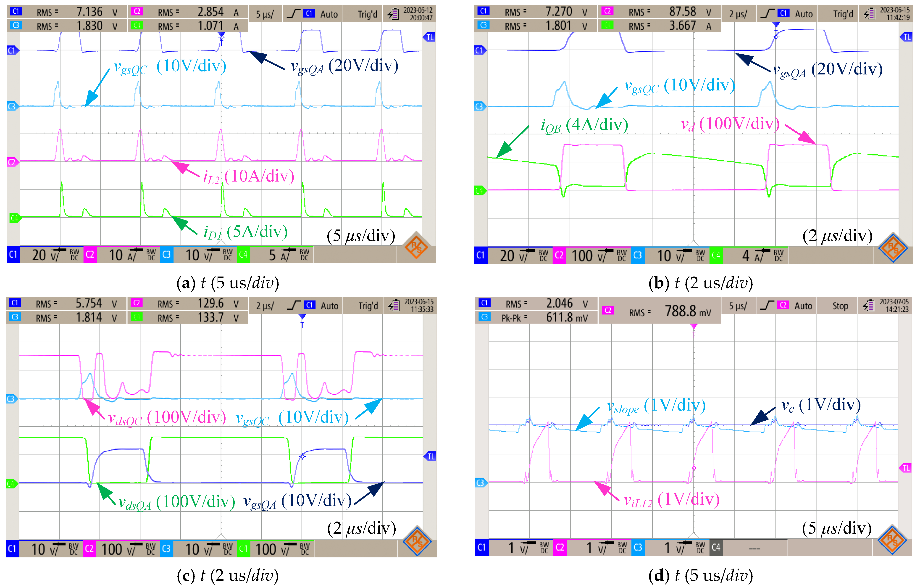Click the TL trigger level marker in panel (c)
The height and width of the screenshot is (588, 920).
coord(431,456)
